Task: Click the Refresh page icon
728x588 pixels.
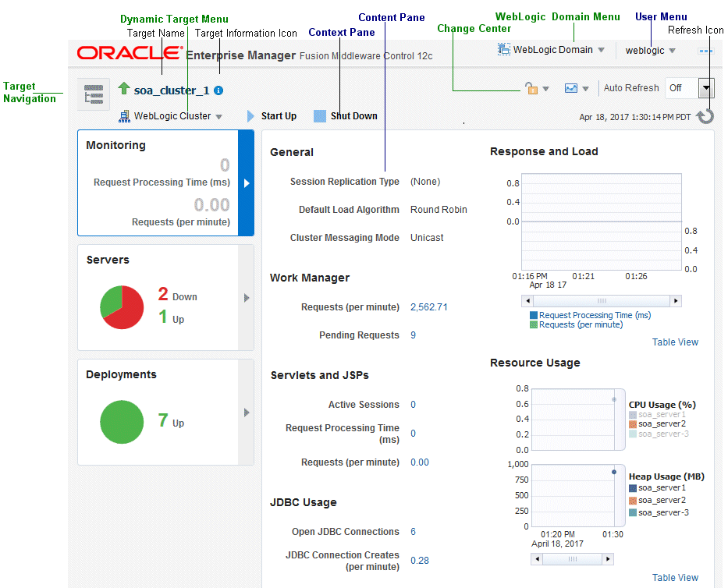Action: (x=705, y=116)
